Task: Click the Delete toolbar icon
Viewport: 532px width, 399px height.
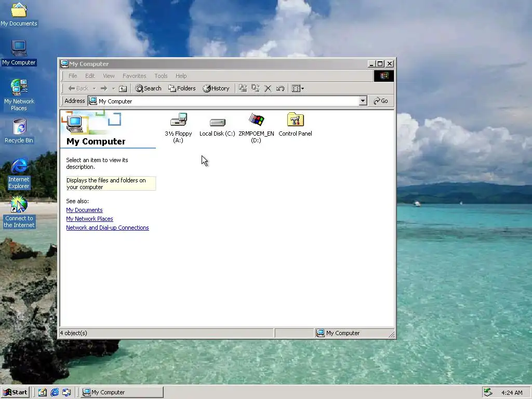Action: point(268,88)
